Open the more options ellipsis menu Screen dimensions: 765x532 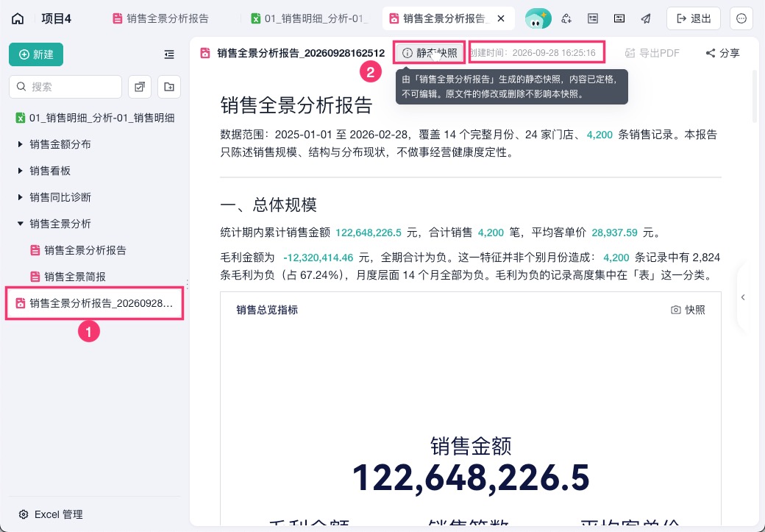(x=741, y=18)
